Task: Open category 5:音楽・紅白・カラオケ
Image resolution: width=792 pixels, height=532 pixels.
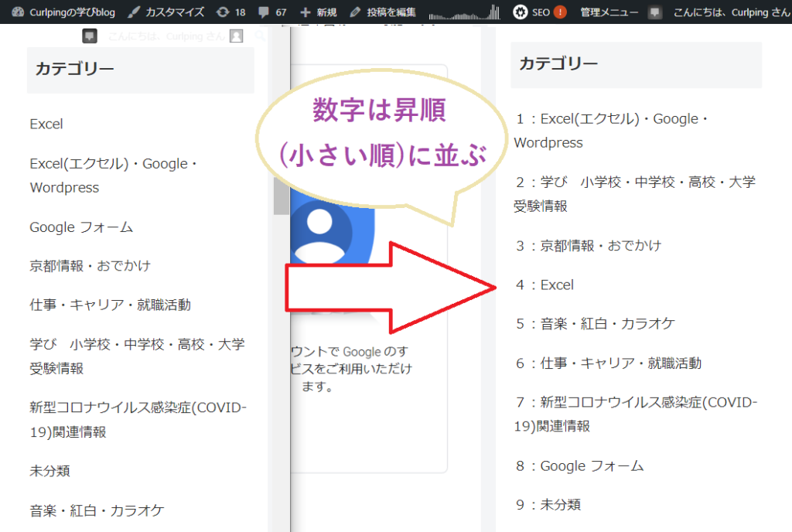Action: point(596,323)
